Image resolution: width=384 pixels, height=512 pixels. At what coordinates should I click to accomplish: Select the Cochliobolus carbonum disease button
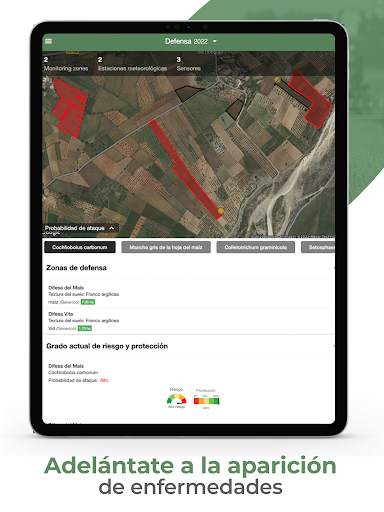point(80,247)
